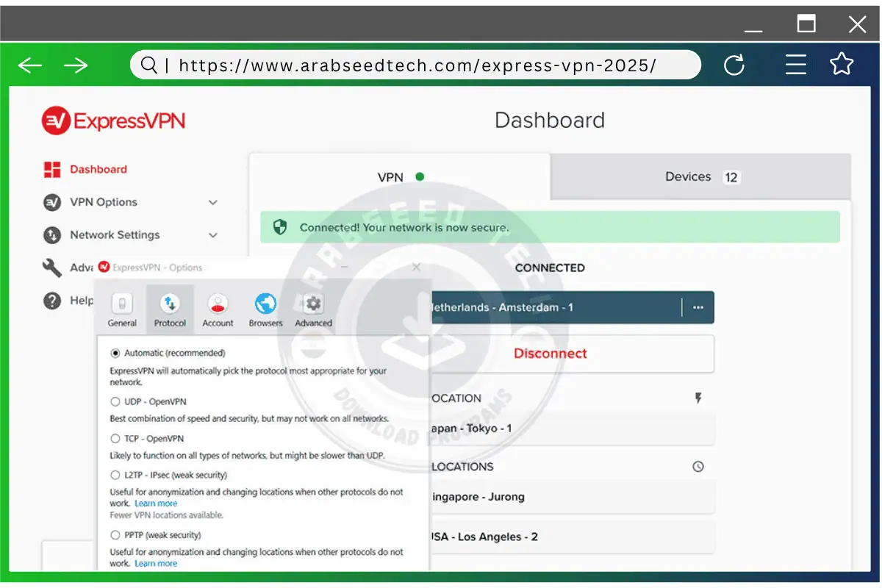This screenshot has width=882, height=588.
Task: Expand the Network Settings menu
Action: (212, 235)
